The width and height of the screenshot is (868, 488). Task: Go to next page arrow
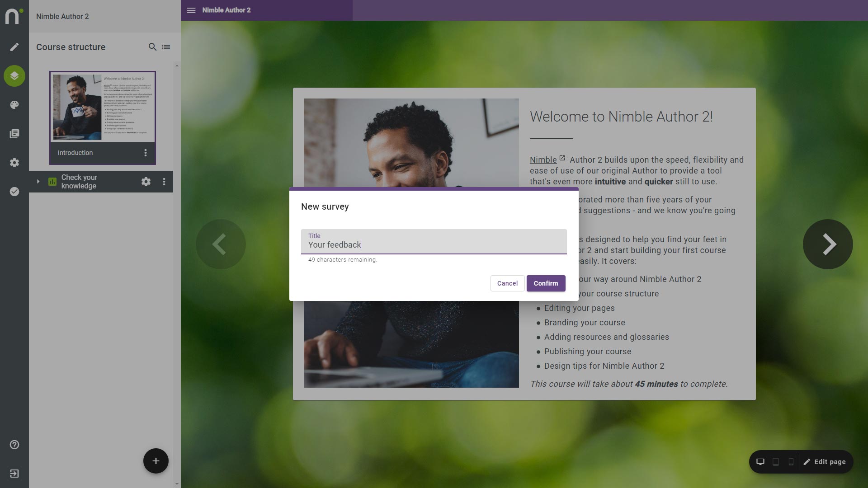tap(828, 244)
